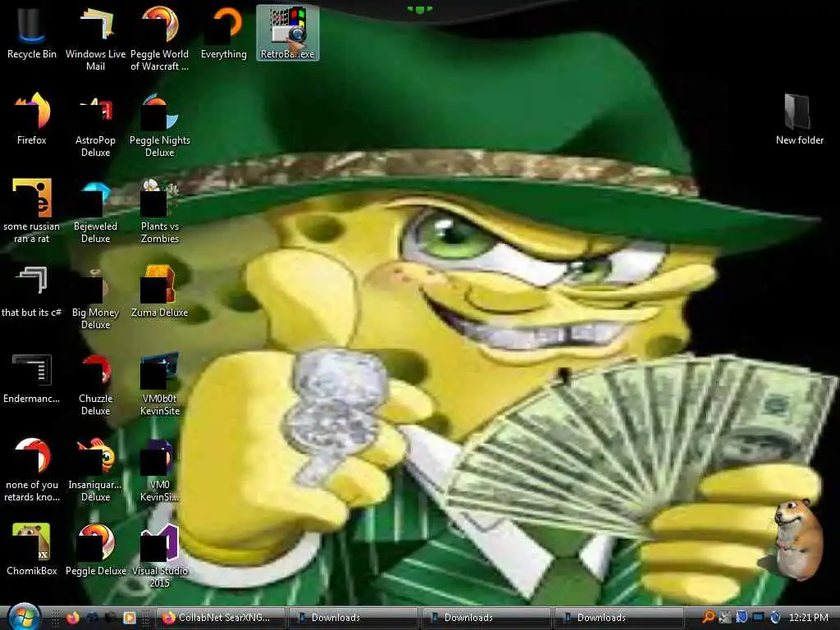This screenshot has width=840, height=630.
Task: Open media player Quick Launch icon
Action: coord(130,618)
